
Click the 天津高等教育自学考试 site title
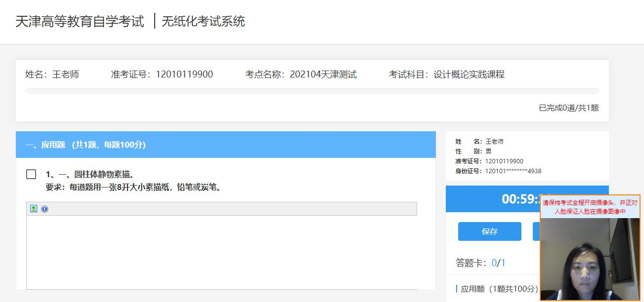80,22
